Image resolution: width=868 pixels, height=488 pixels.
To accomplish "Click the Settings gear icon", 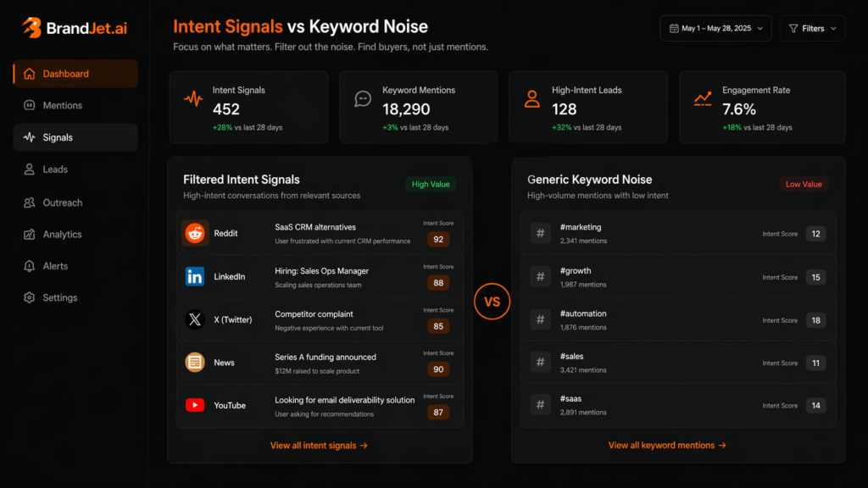I will pos(30,297).
